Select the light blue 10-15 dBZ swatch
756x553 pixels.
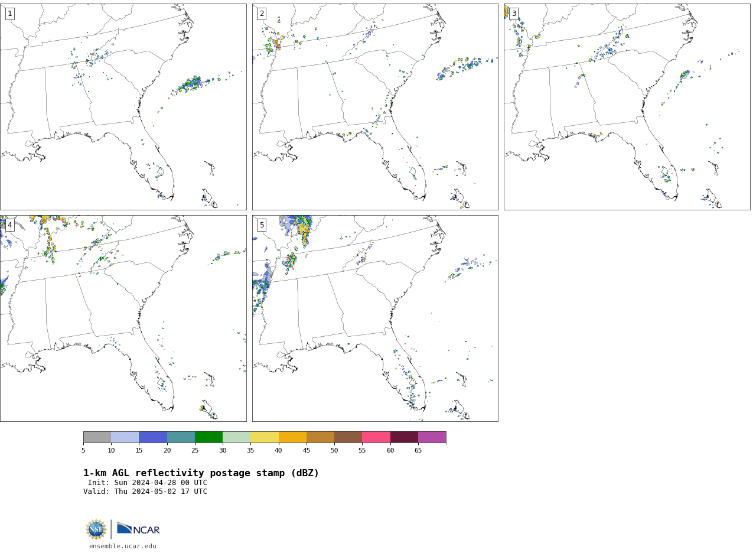pyautogui.click(x=125, y=437)
